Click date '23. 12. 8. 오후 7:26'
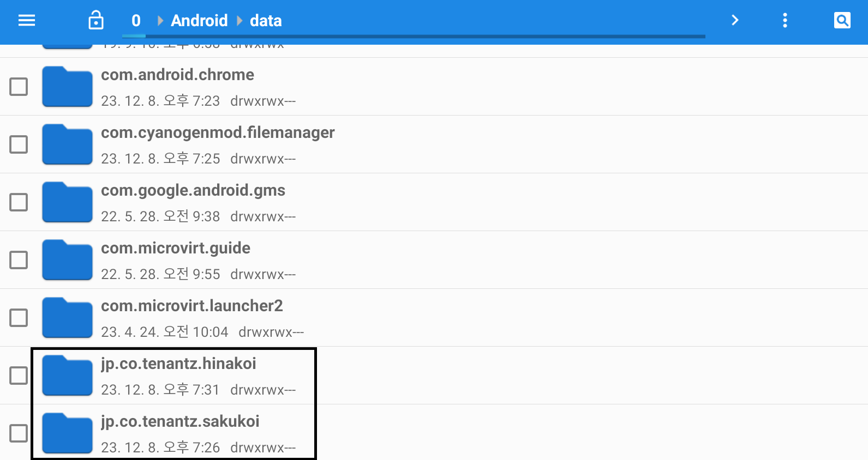This screenshot has height=460, width=868. [160, 447]
